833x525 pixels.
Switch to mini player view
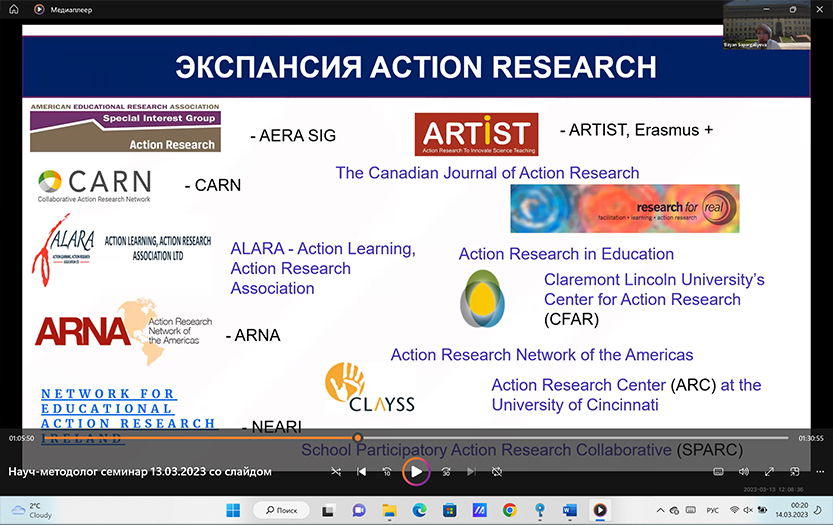pos(795,471)
